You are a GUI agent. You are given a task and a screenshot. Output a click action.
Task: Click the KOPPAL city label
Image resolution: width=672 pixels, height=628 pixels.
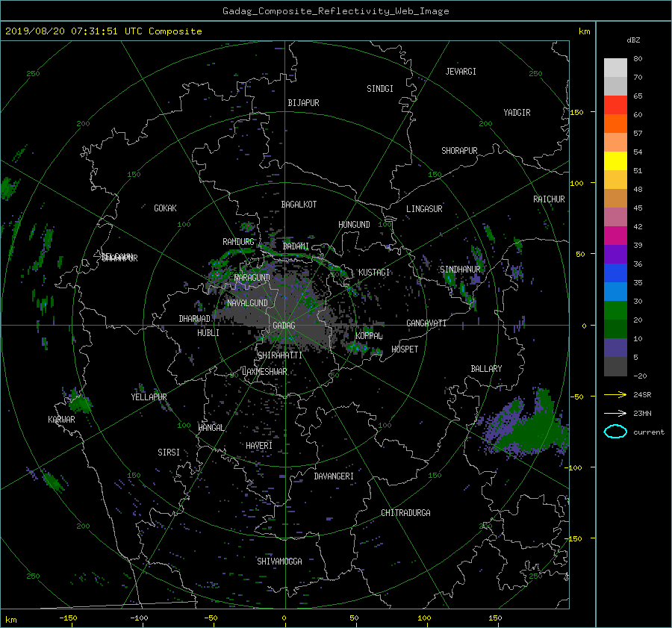tap(369, 336)
